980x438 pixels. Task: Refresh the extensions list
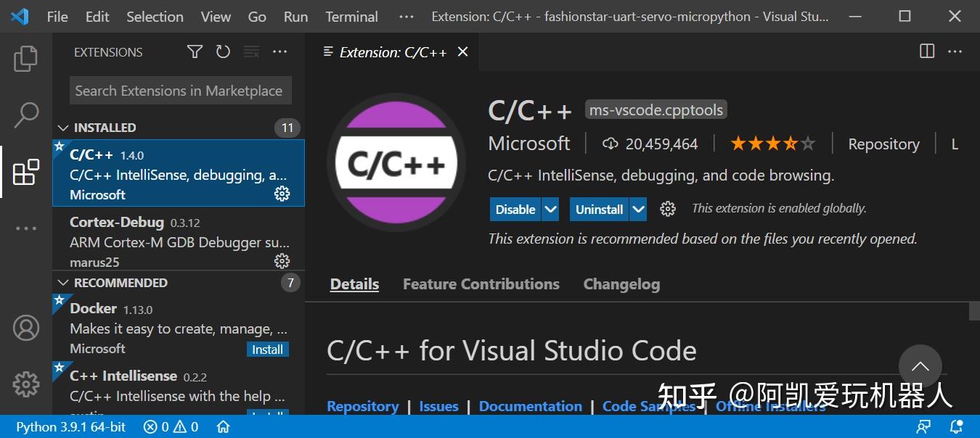[223, 51]
